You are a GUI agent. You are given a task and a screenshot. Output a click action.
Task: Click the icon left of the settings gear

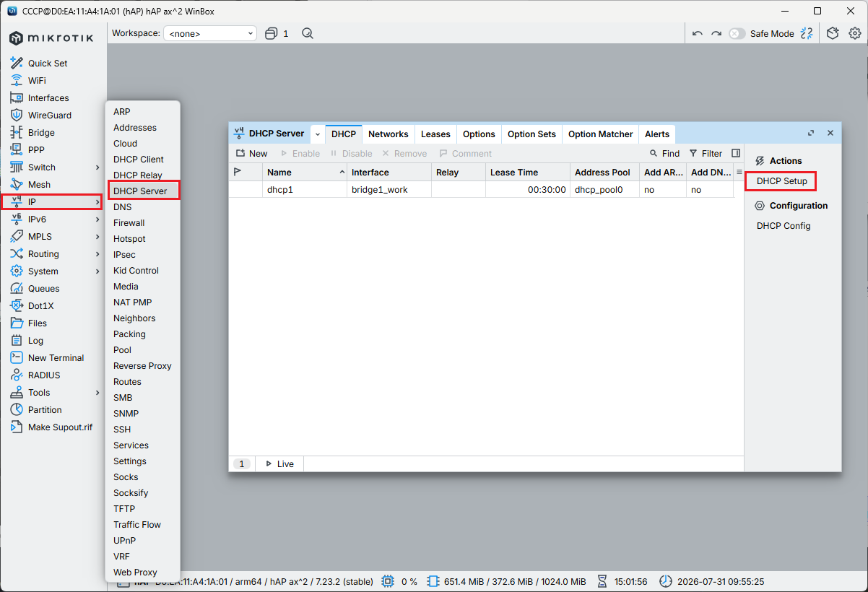[x=833, y=33]
